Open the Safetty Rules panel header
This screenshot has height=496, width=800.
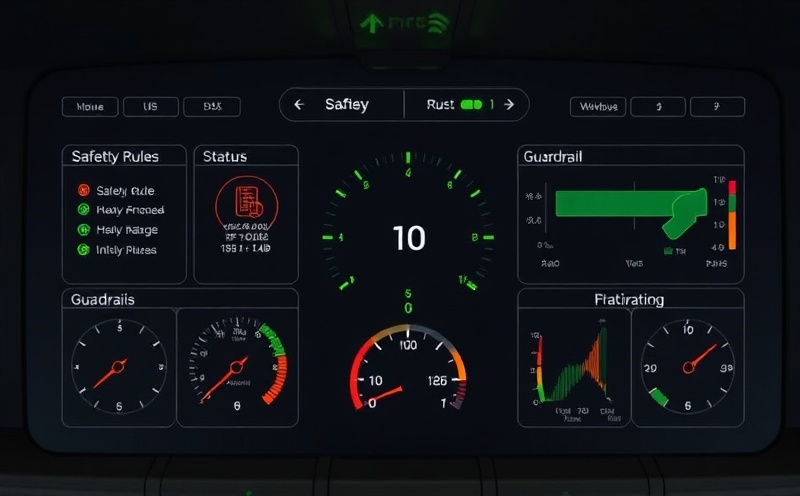pyautogui.click(x=124, y=156)
